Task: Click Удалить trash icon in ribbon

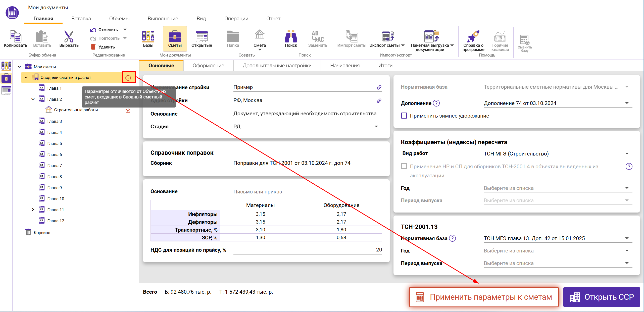Action: 93,47
